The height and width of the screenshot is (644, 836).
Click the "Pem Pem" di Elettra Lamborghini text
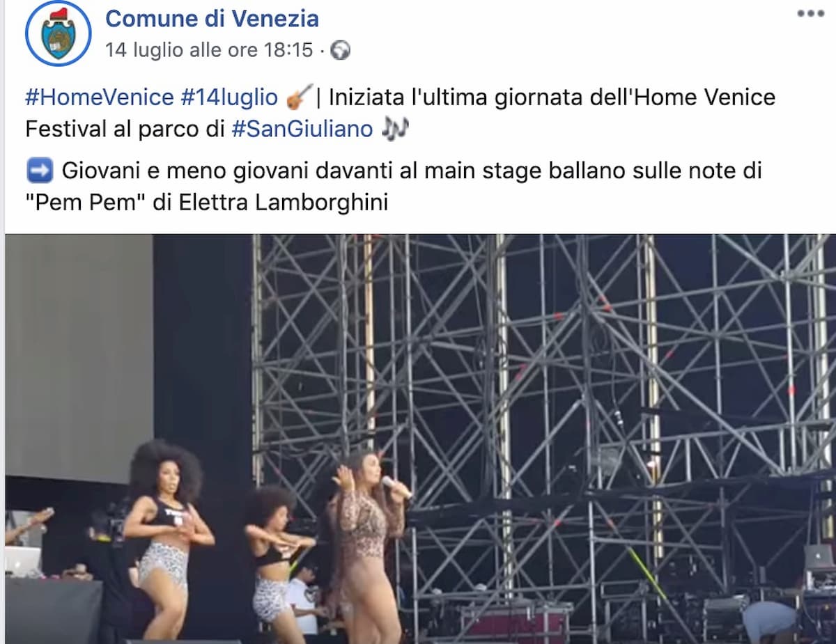pos(206,203)
